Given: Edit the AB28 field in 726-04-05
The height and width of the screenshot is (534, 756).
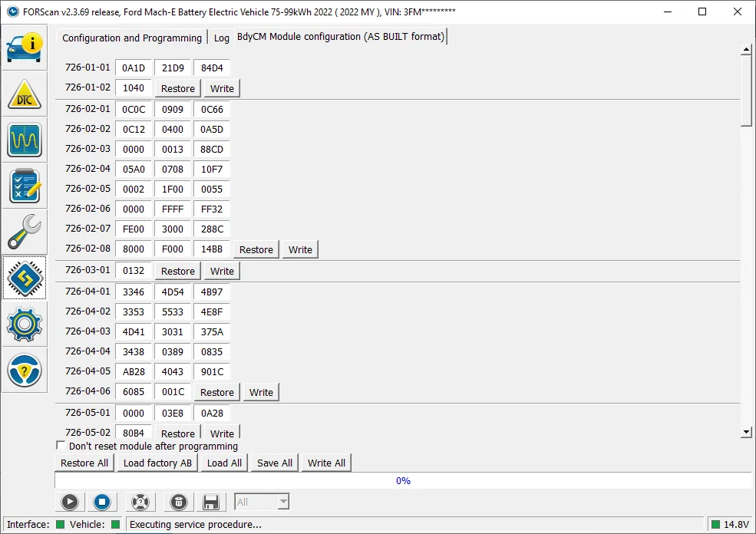Looking at the screenshot, I should click(133, 371).
